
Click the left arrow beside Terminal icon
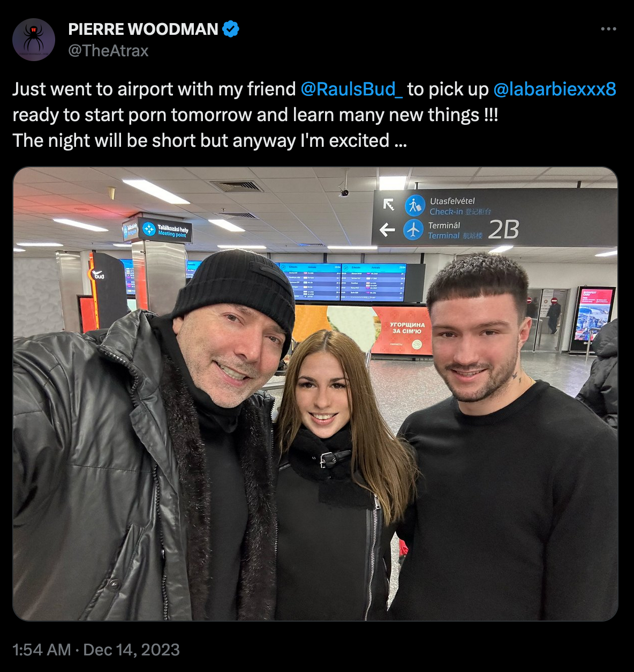tap(387, 230)
